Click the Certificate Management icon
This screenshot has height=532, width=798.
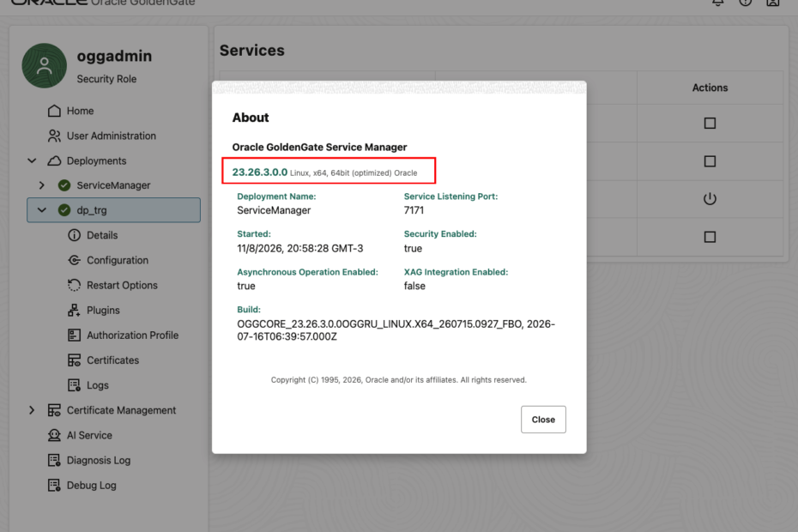[x=54, y=410]
